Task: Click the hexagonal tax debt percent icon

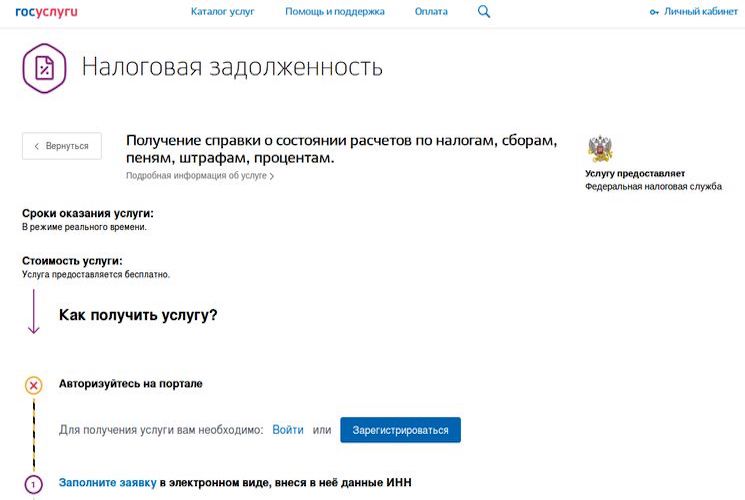Action: pos(44,67)
